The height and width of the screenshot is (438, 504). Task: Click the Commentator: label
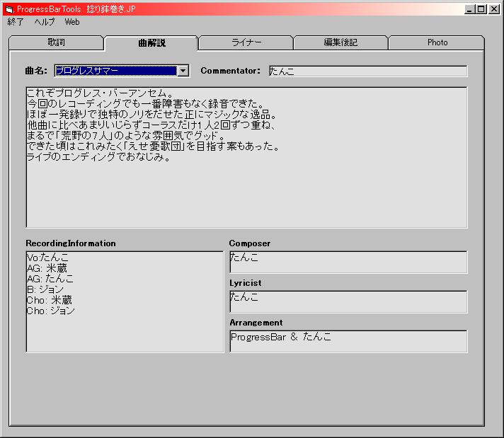click(231, 71)
